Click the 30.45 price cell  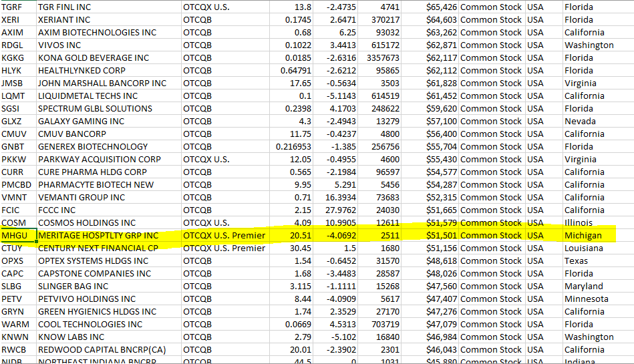pos(291,248)
